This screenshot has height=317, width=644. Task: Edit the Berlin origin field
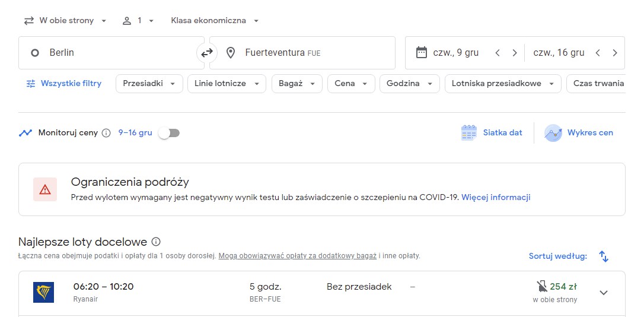pyautogui.click(x=111, y=53)
